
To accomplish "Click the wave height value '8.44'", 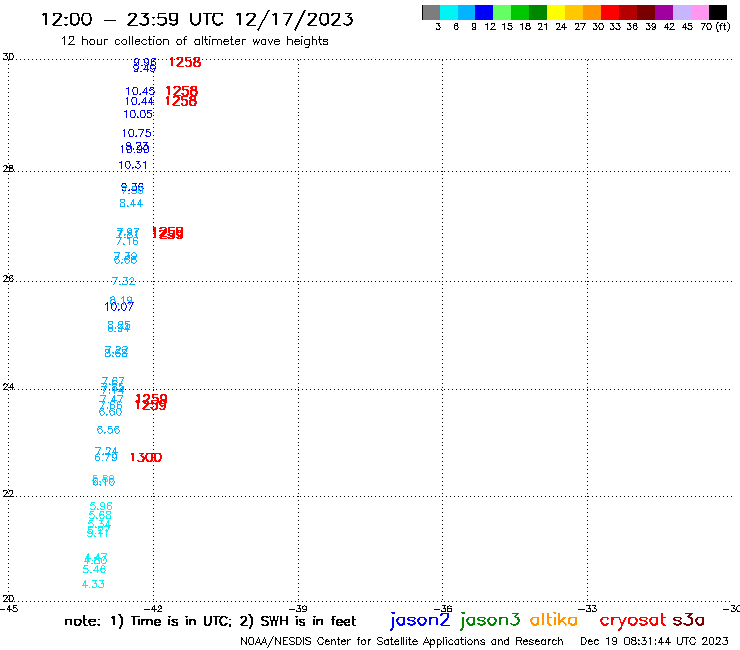I will click(x=131, y=203).
